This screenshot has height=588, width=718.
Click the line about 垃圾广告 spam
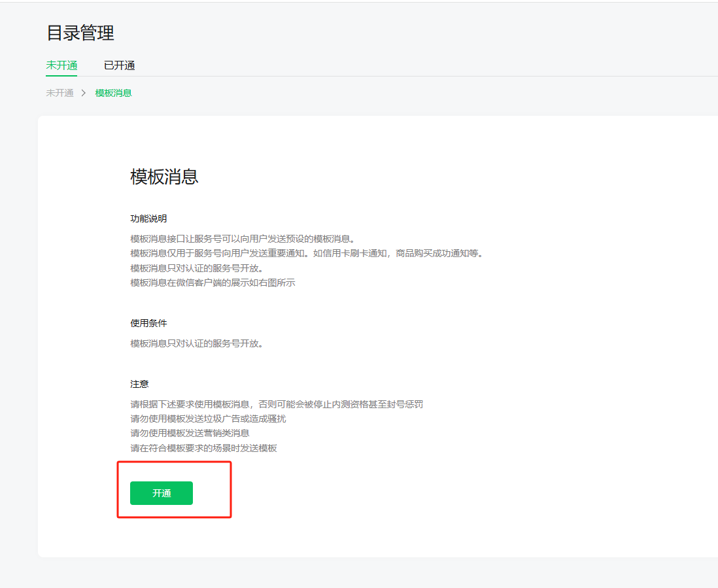point(208,419)
